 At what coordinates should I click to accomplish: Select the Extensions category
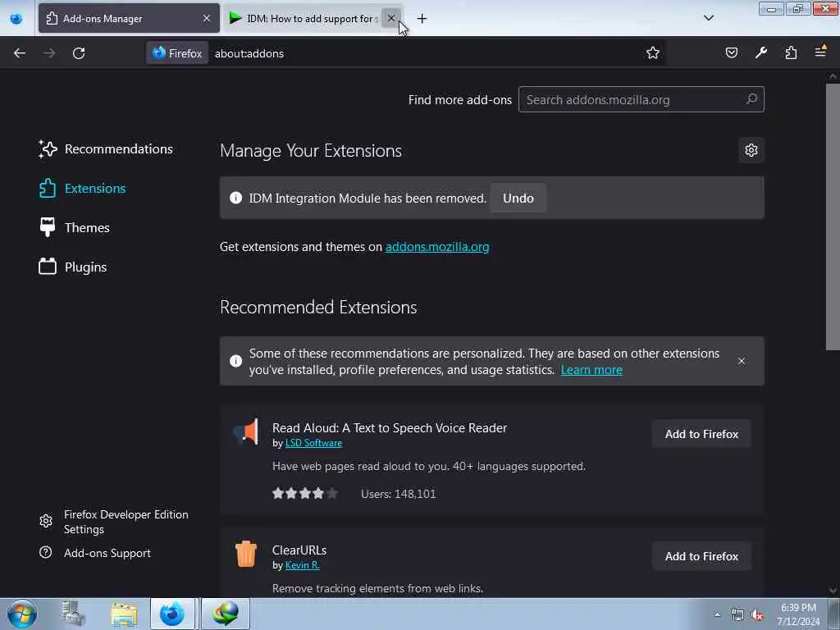click(83, 189)
